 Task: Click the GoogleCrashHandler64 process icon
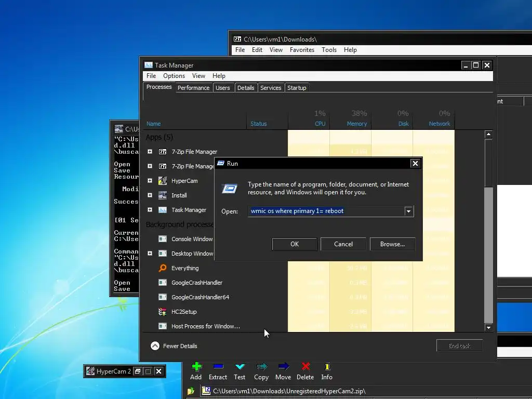coord(163,297)
